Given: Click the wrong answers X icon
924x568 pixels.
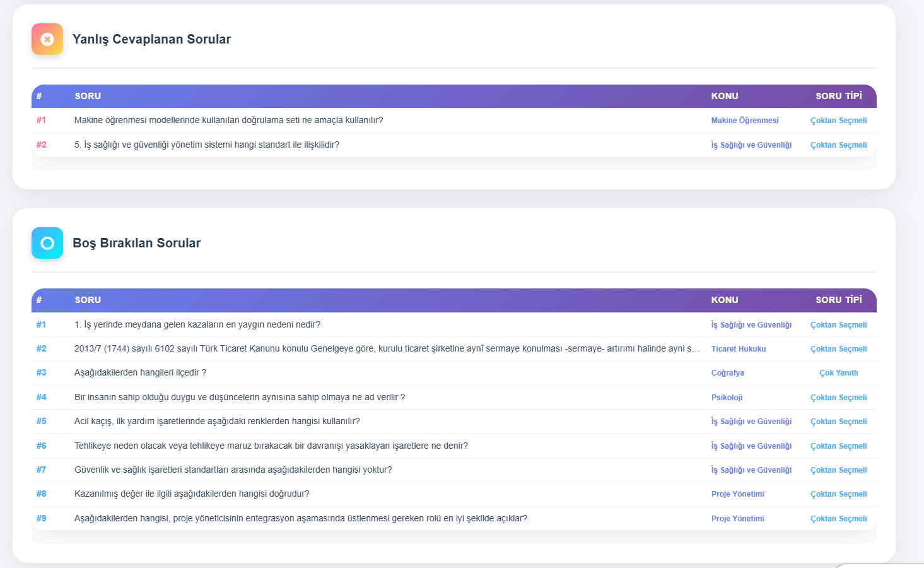Looking at the screenshot, I should 47,39.
